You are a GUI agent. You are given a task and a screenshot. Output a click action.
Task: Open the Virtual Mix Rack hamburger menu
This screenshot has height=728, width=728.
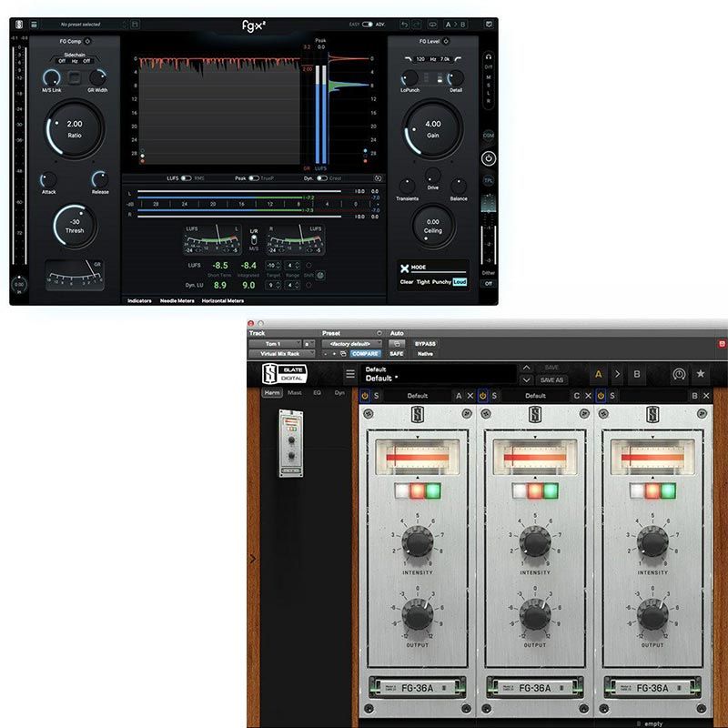pos(350,374)
